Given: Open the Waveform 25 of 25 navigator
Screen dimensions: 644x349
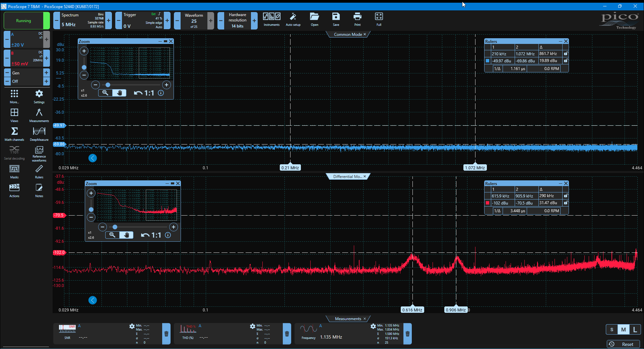Looking at the screenshot, I should tap(194, 21).
